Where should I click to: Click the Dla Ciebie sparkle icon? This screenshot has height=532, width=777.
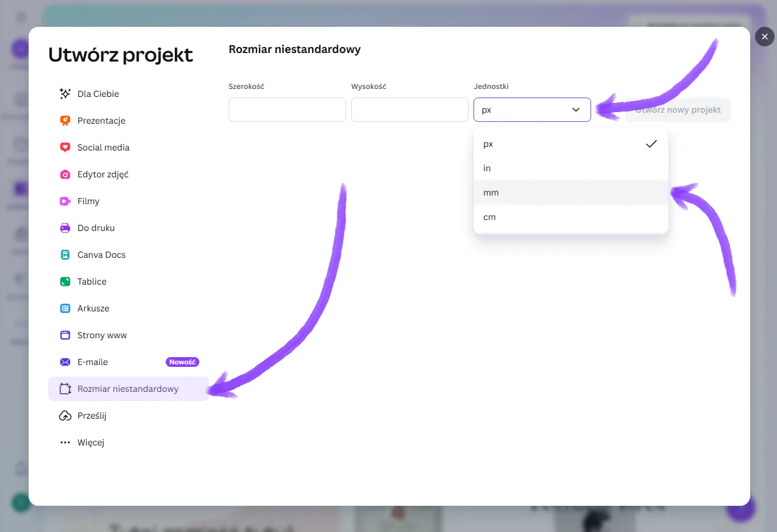click(x=65, y=94)
